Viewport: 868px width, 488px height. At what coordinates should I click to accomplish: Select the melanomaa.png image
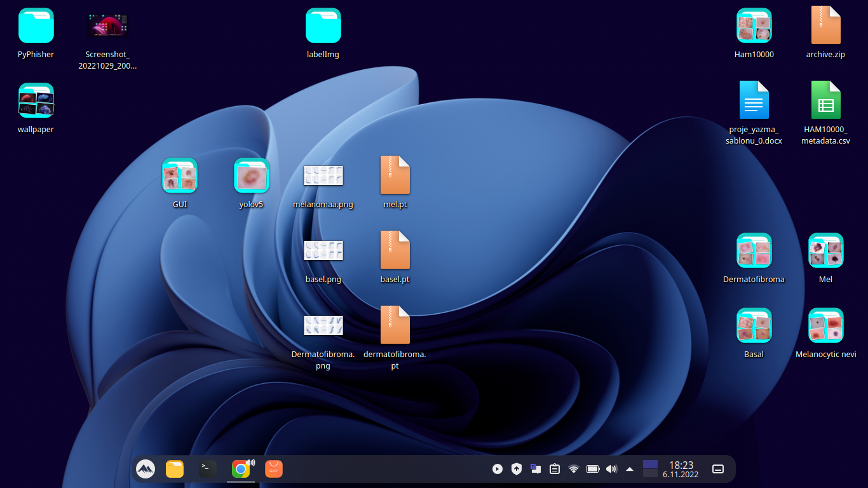(x=323, y=175)
